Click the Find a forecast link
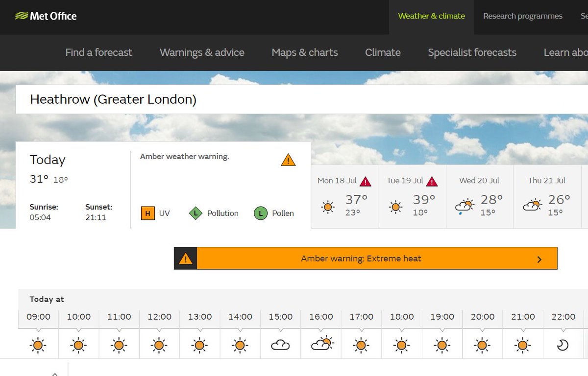The width and height of the screenshot is (588, 376). tap(98, 52)
